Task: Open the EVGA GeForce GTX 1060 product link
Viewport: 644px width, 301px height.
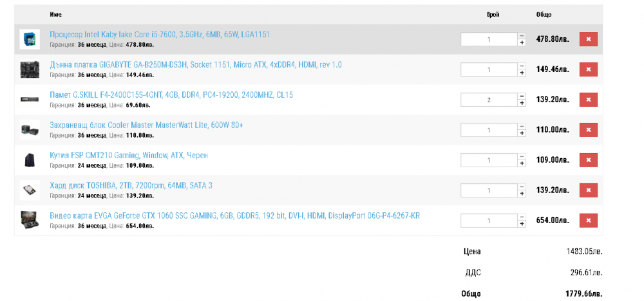Action: [x=234, y=215]
